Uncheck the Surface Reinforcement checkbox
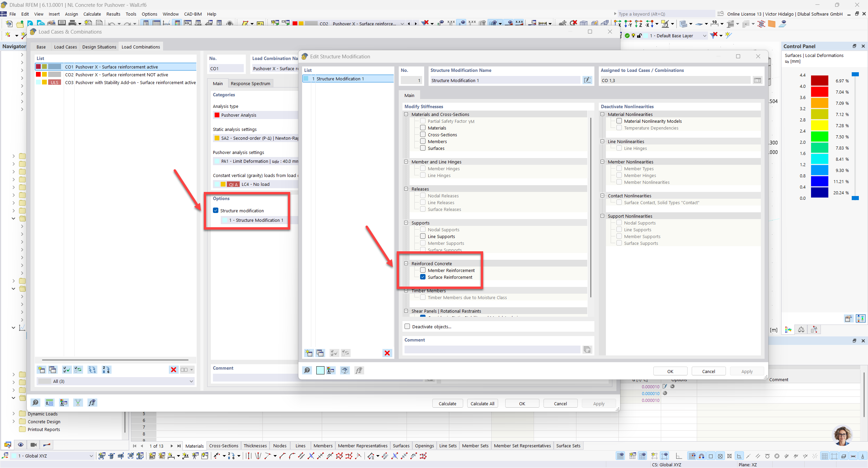 point(423,277)
